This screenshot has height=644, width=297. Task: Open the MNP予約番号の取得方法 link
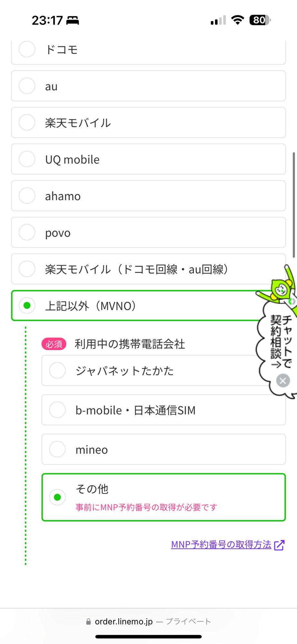point(221,545)
